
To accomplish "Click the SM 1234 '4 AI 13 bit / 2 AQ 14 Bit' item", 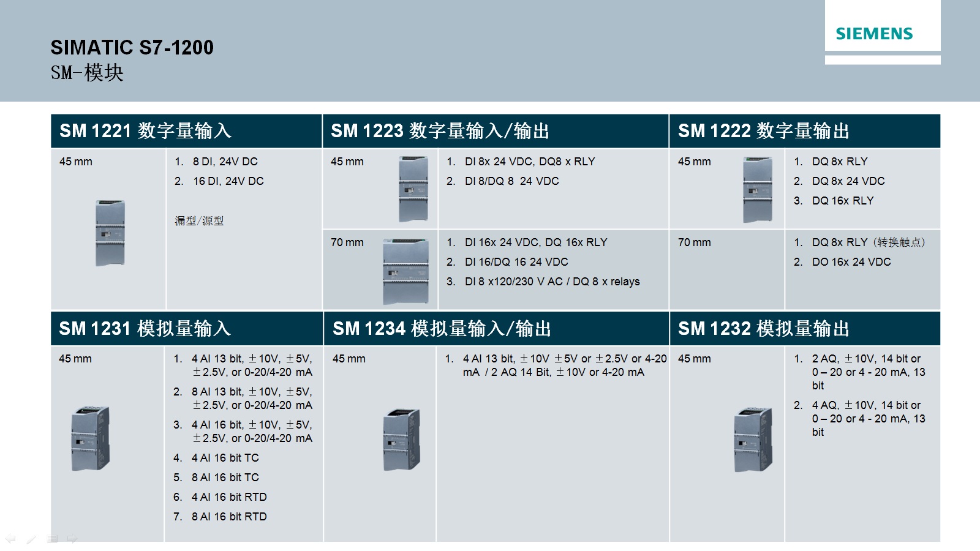I will (565, 365).
